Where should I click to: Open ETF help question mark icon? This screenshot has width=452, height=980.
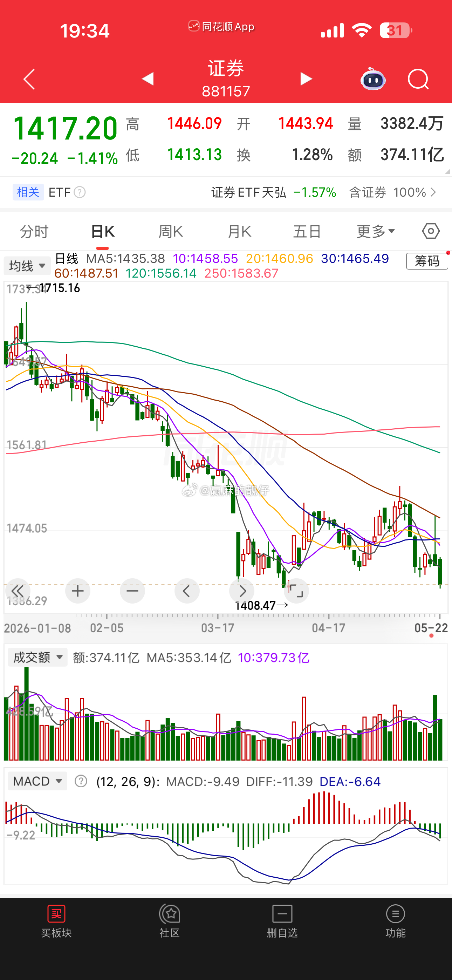(80, 192)
